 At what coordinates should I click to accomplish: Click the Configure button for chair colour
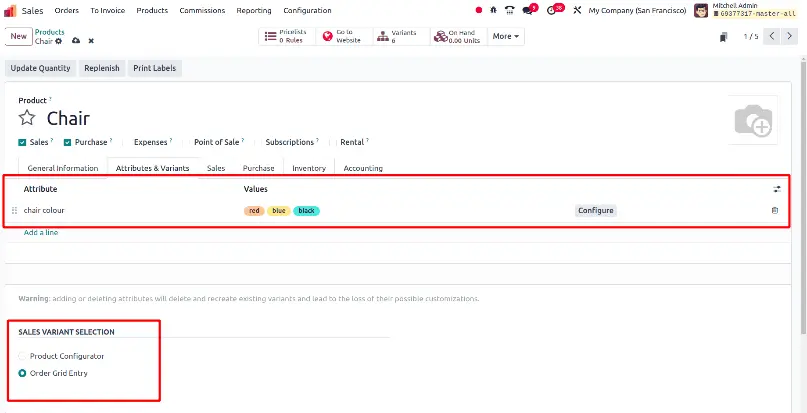595,211
